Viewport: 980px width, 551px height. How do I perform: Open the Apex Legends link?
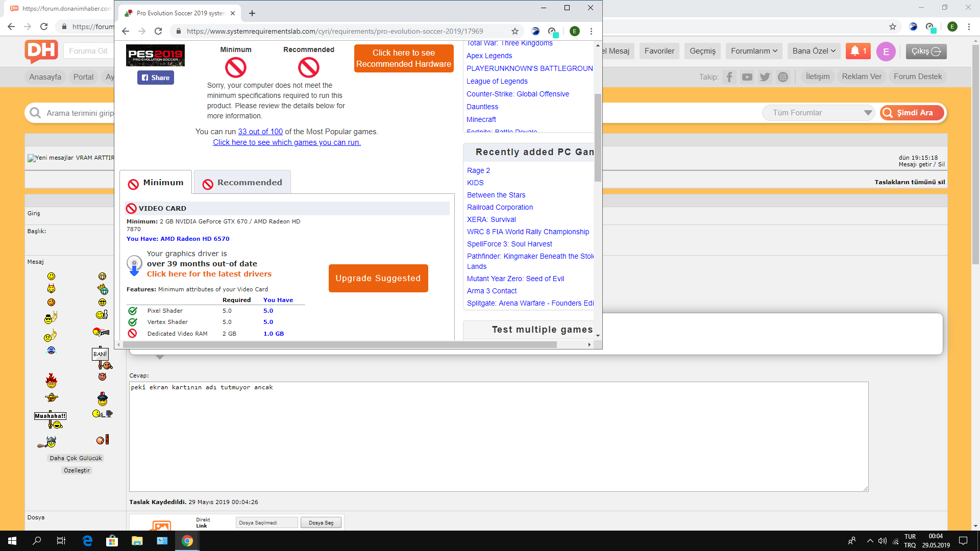click(x=489, y=56)
